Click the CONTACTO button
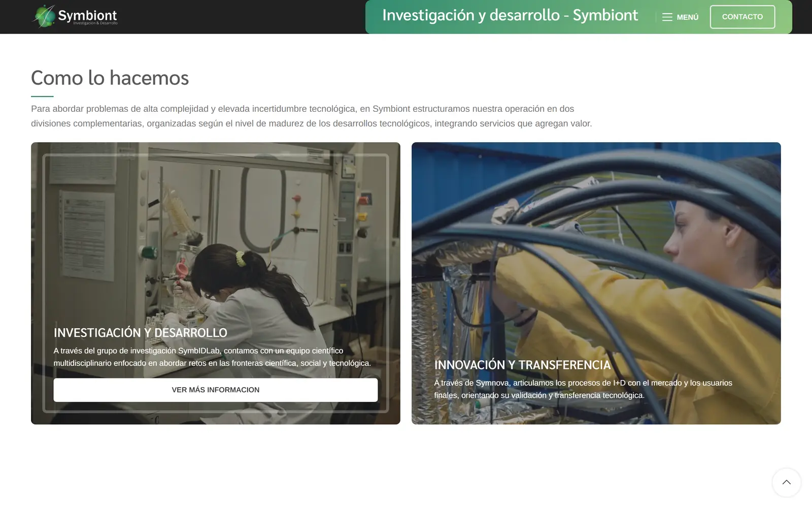This screenshot has height=508, width=812. (x=742, y=17)
